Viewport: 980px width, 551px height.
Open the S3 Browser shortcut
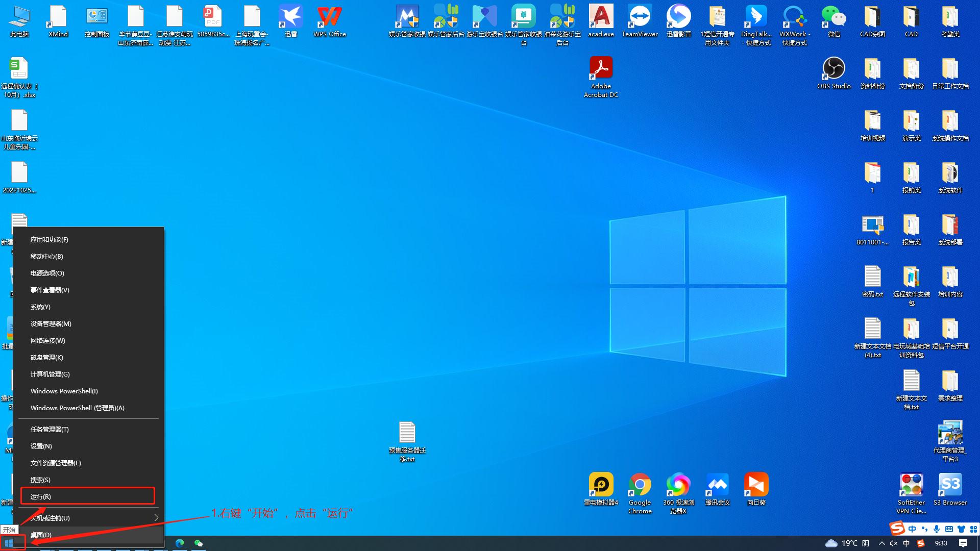pyautogui.click(x=950, y=490)
